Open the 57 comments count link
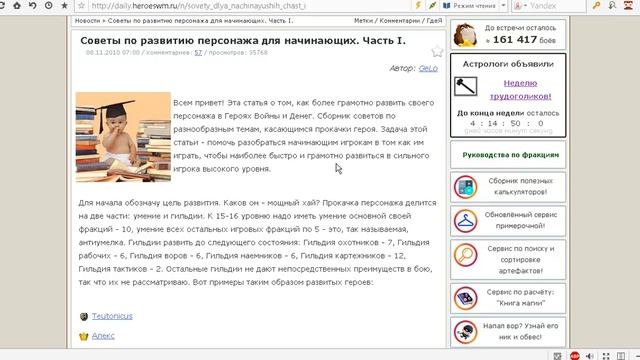This screenshot has height=360, width=640. (x=198, y=53)
